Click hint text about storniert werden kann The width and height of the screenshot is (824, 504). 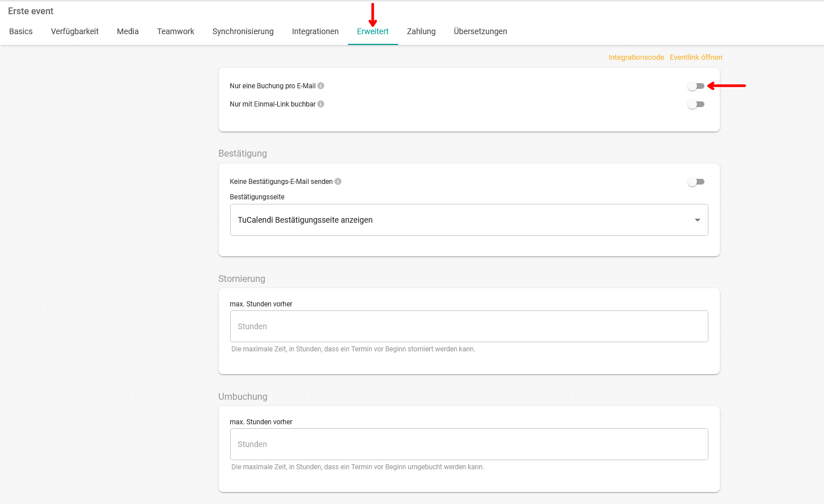click(353, 349)
